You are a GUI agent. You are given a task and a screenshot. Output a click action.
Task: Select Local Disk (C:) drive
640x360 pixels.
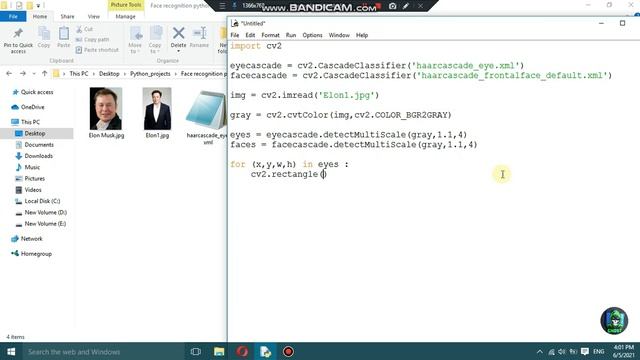(x=42, y=201)
